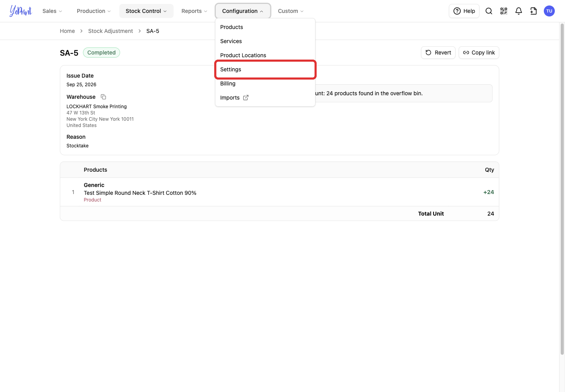Revert the stock adjustment
Screen dimensions: 565x392
tap(438, 53)
